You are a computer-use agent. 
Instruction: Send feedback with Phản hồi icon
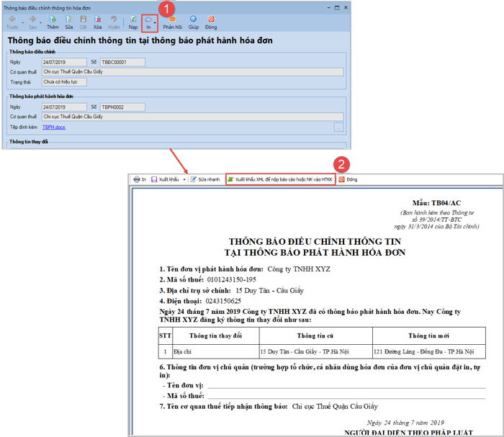pyautogui.click(x=172, y=22)
